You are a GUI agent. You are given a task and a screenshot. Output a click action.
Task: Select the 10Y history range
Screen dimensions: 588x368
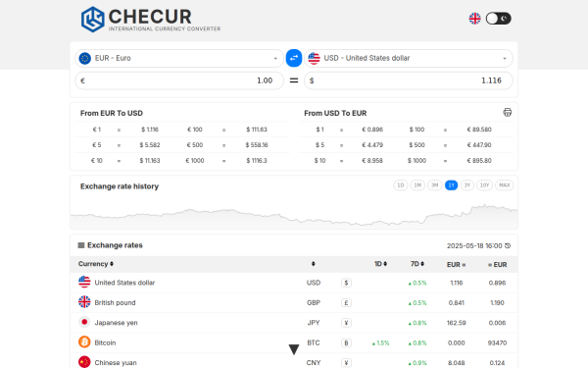(x=484, y=185)
